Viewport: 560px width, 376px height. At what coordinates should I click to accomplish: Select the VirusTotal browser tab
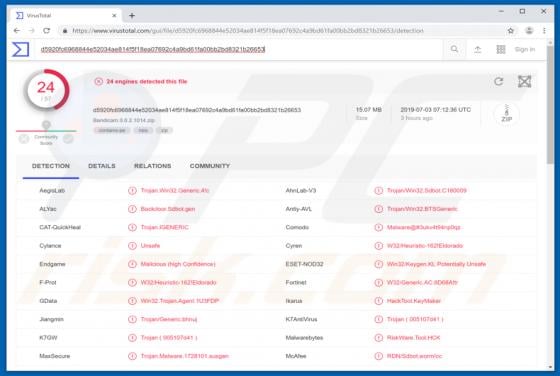coord(66,15)
